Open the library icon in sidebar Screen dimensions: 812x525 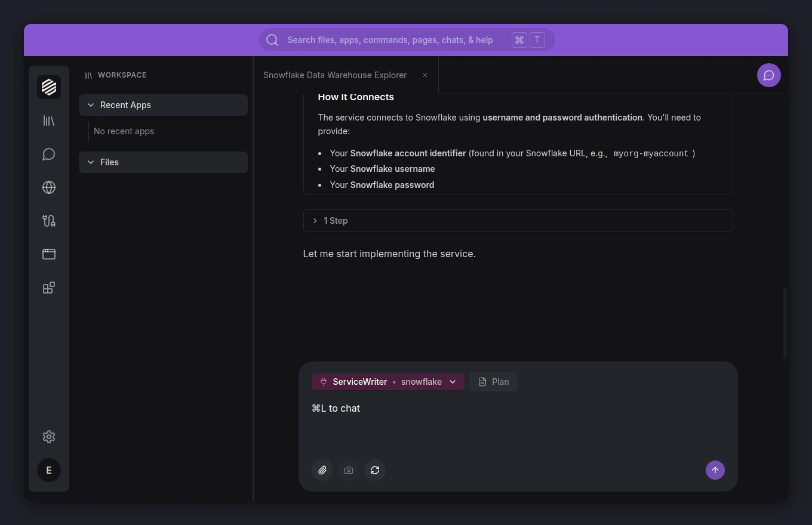pyautogui.click(x=49, y=121)
